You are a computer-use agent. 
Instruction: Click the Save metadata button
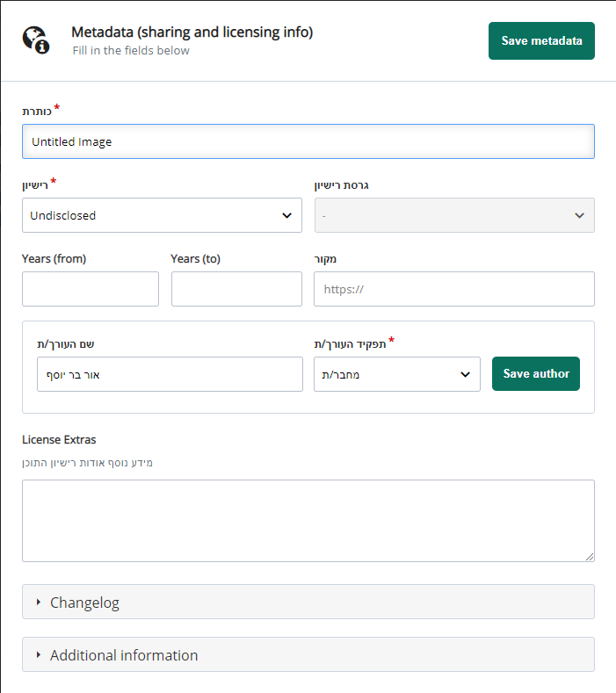(x=541, y=41)
